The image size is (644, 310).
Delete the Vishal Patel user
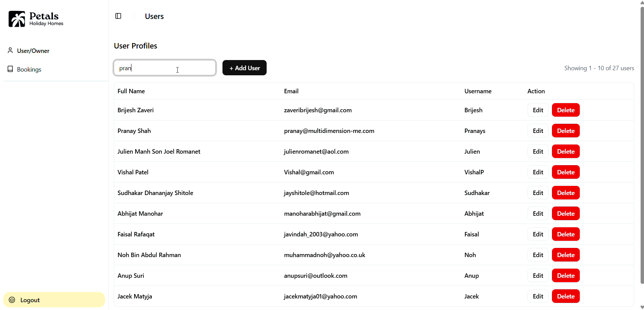click(566, 172)
